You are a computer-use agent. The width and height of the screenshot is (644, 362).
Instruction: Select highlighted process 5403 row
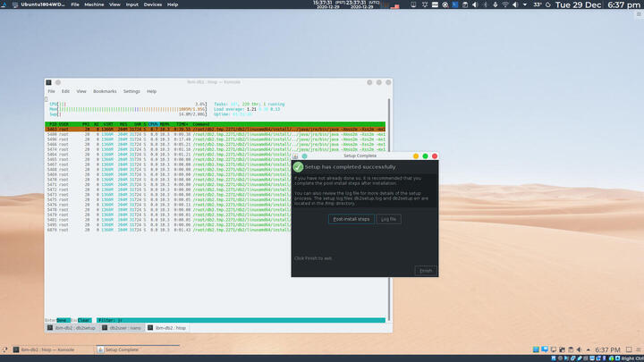[x=216, y=130]
